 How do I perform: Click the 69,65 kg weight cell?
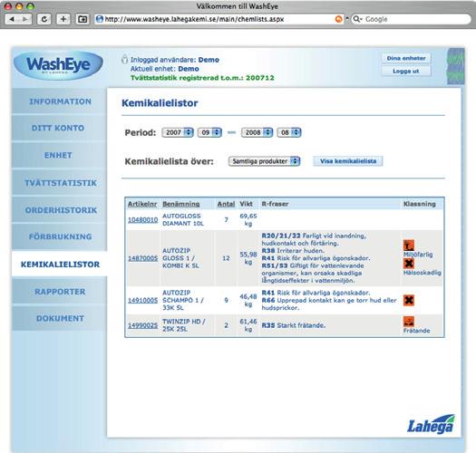(248, 219)
